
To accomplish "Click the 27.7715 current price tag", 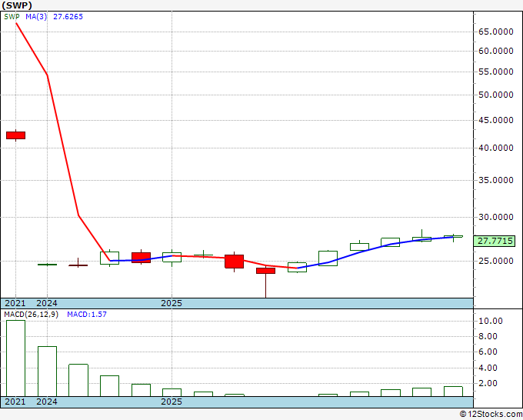I will [495, 241].
